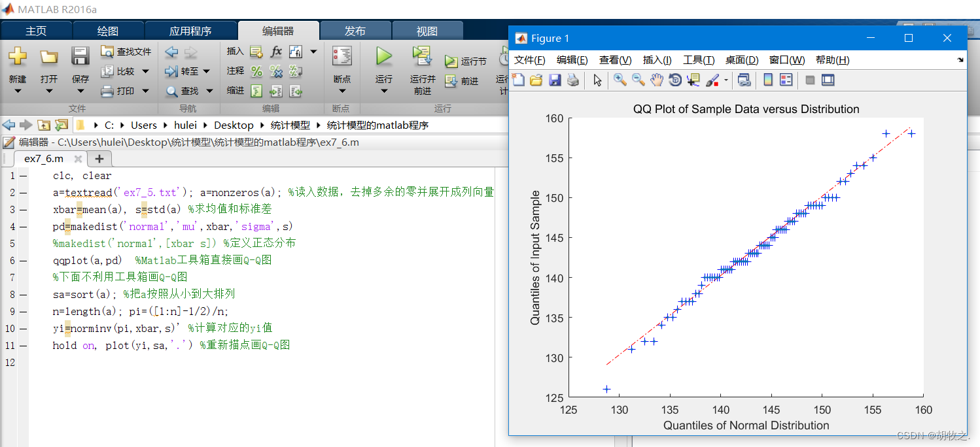Viewport: 980px width, 447px height.
Task: Switch to the 主页 Home tab
Action: [36, 31]
